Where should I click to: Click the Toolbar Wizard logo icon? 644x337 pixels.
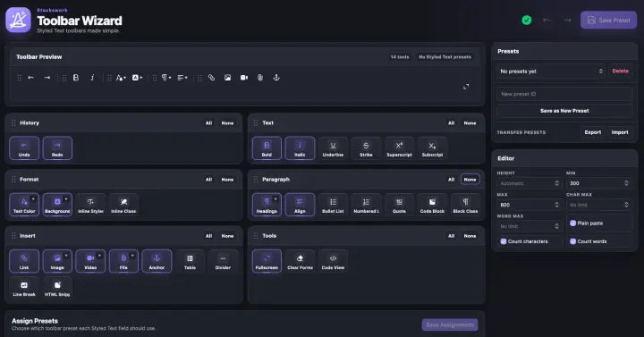point(18,20)
